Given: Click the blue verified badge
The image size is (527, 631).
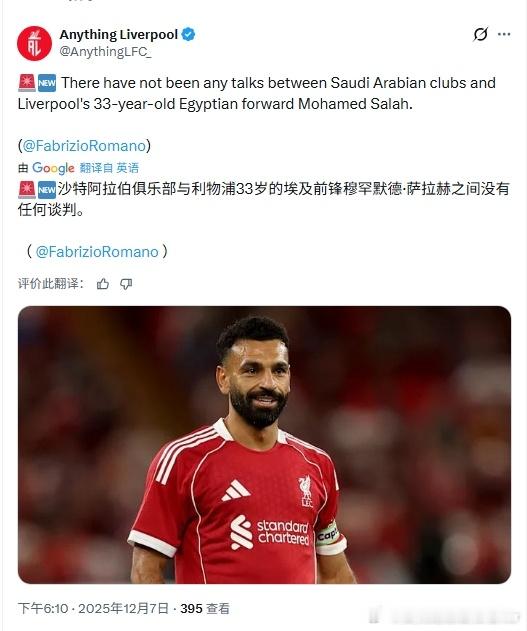Looking at the screenshot, I should click(x=188, y=35).
